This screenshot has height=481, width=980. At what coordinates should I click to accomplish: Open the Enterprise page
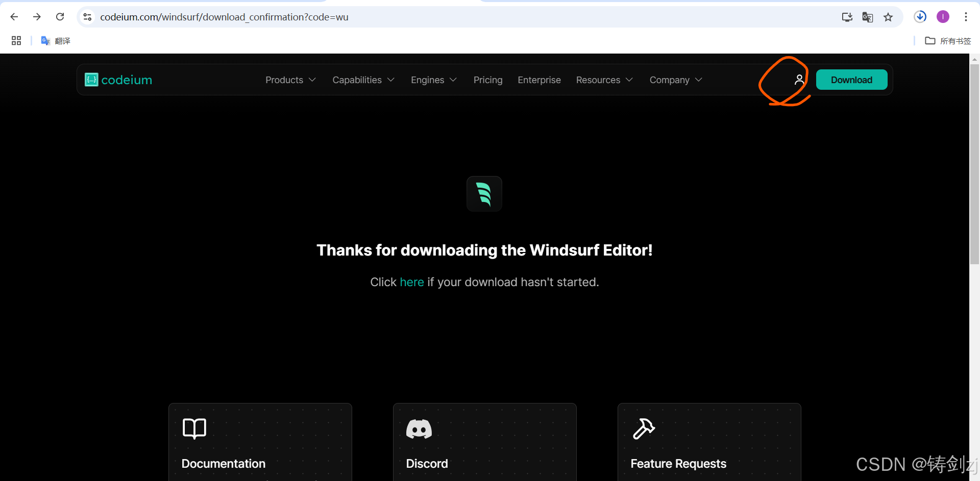coord(539,80)
